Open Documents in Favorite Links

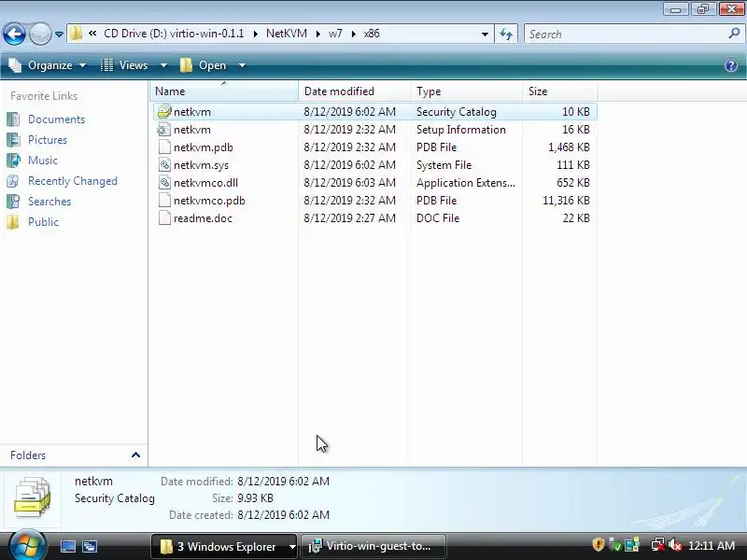[x=56, y=119]
